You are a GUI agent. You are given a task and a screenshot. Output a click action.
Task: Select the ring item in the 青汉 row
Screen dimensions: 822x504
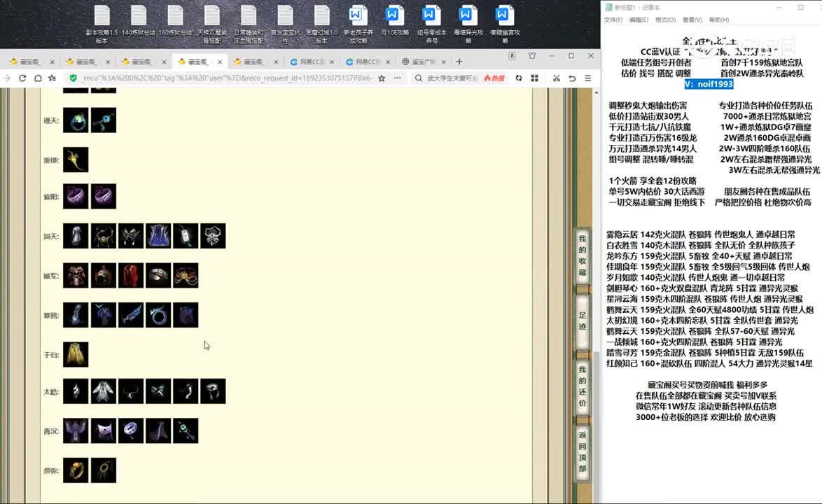(x=130, y=430)
